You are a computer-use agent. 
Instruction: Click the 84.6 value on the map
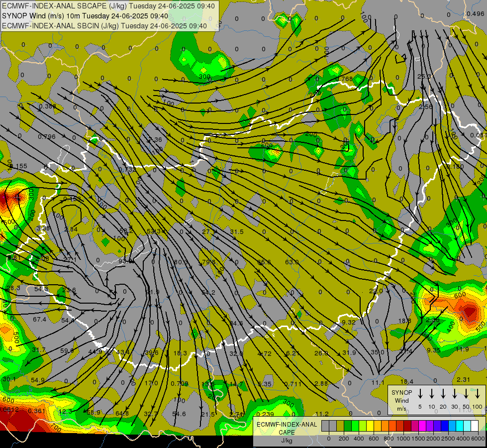click(236, 324)
